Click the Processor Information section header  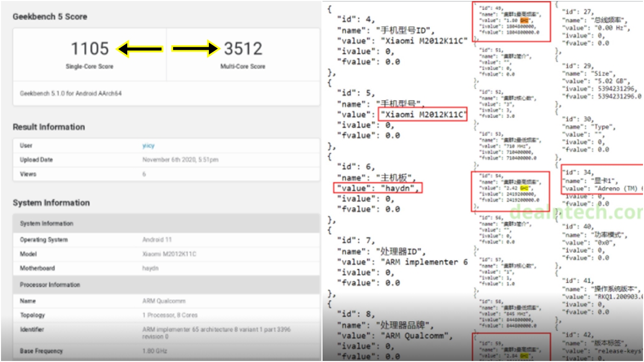[x=50, y=285]
